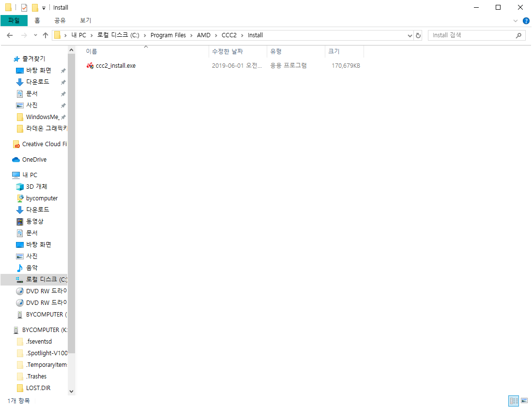Screen dimensions: 532x407
Task: Open pinned 다운로드 under 즐겨찾기
Action: click(x=38, y=82)
